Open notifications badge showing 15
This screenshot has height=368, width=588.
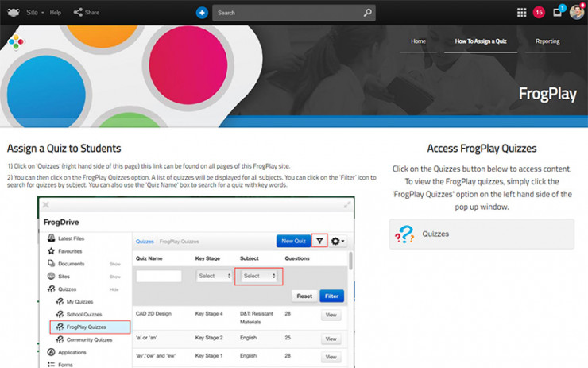coord(539,13)
